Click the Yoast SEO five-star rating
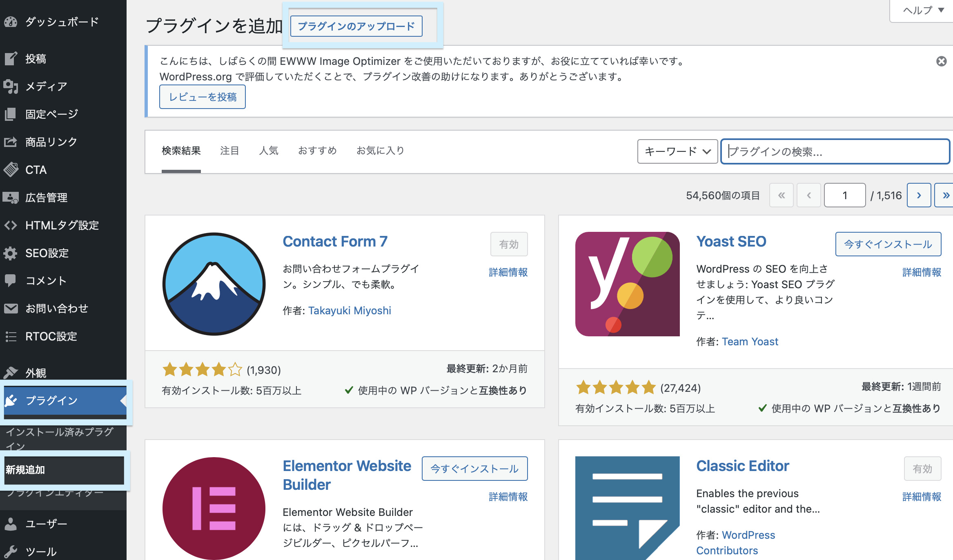 point(616,388)
